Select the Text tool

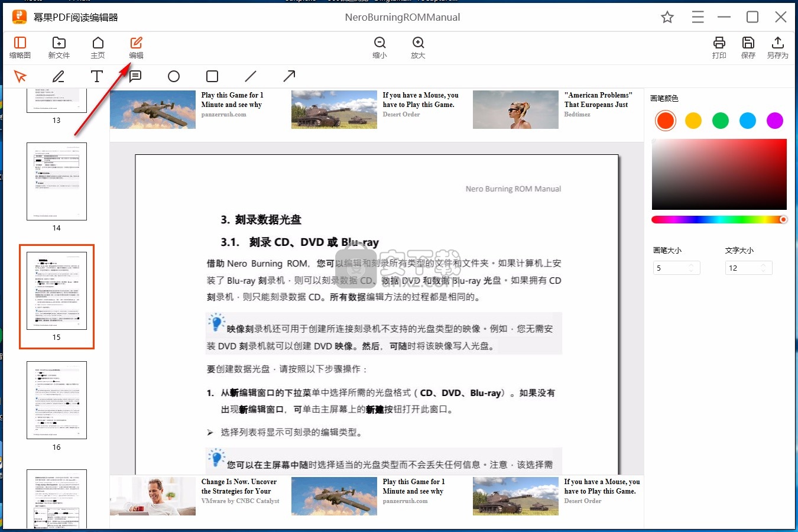[97, 76]
